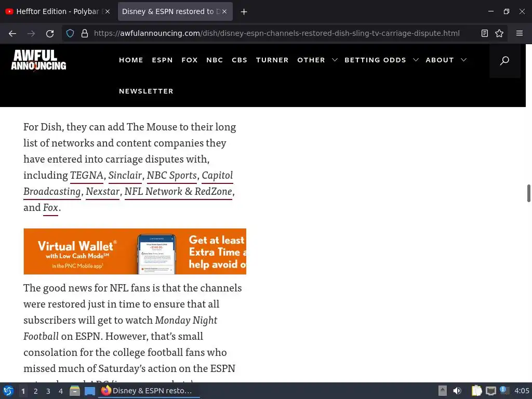
Task: Open the site search magnifier
Action: pyautogui.click(x=504, y=60)
